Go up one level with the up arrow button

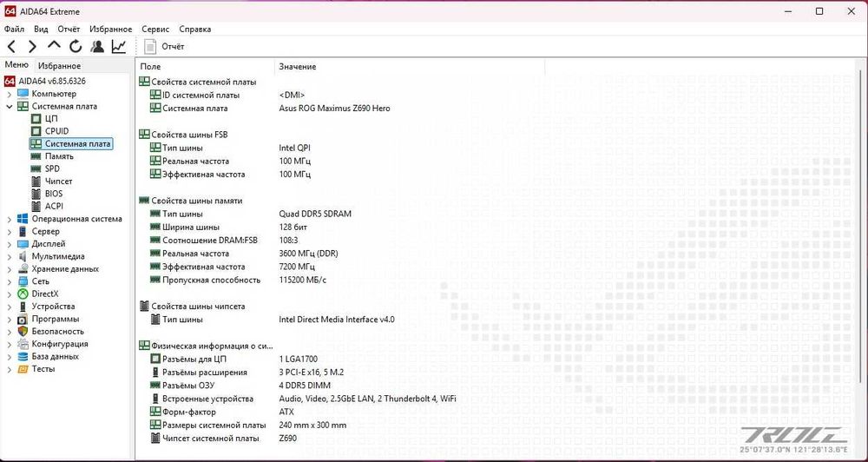click(x=54, y=47)
